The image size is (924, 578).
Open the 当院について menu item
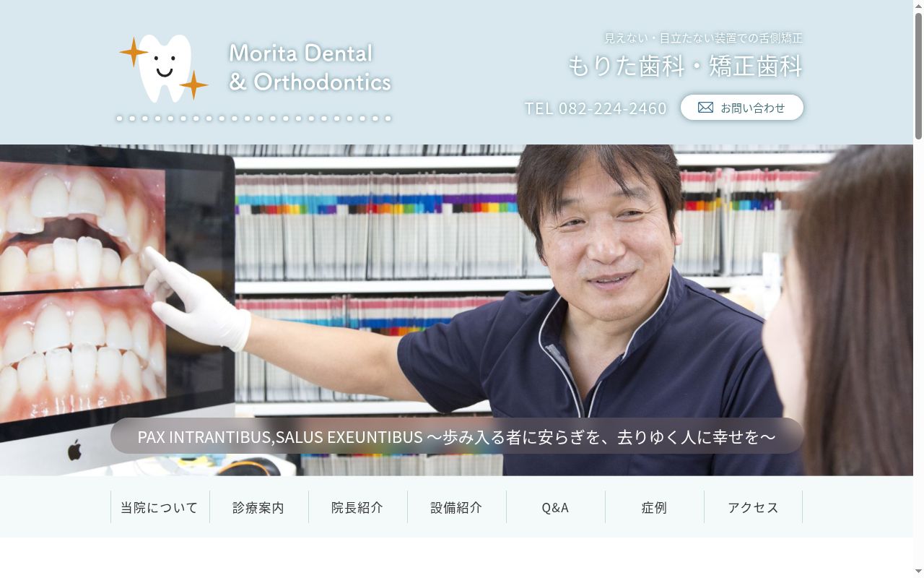(x=160, y=507)
